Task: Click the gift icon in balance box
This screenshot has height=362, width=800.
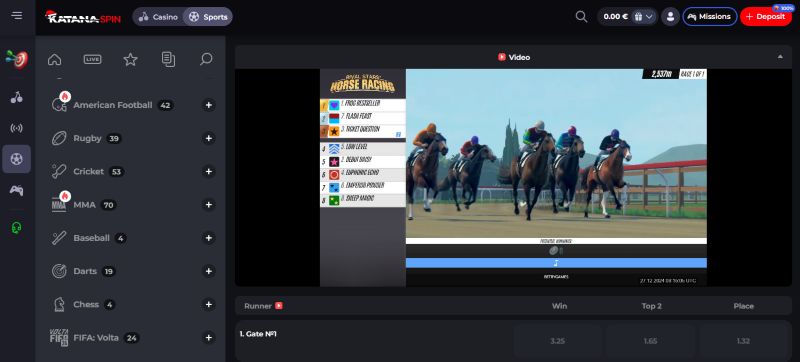Action: click(638, 16)
